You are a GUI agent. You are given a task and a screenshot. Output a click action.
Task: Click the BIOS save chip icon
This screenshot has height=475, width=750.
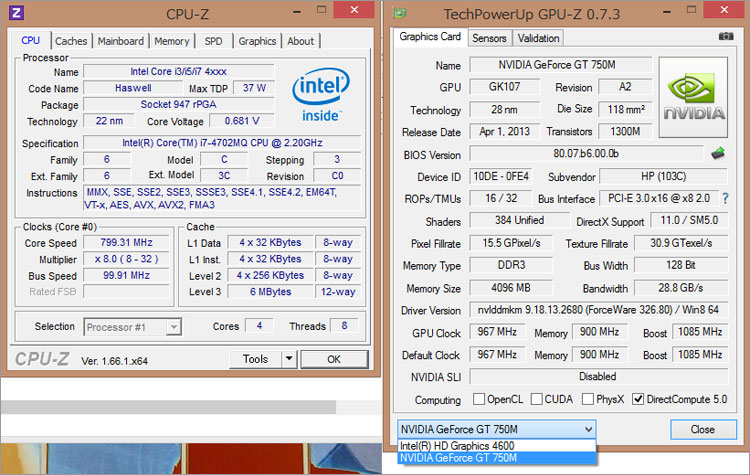point(717,154)
